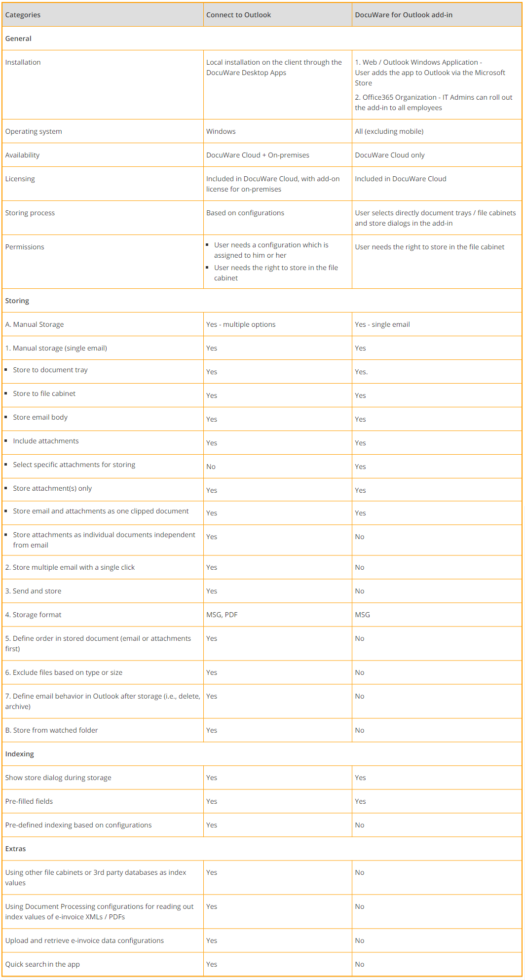
Task: Click 'B. Store from watched folder' label
Action: point(51,730)
